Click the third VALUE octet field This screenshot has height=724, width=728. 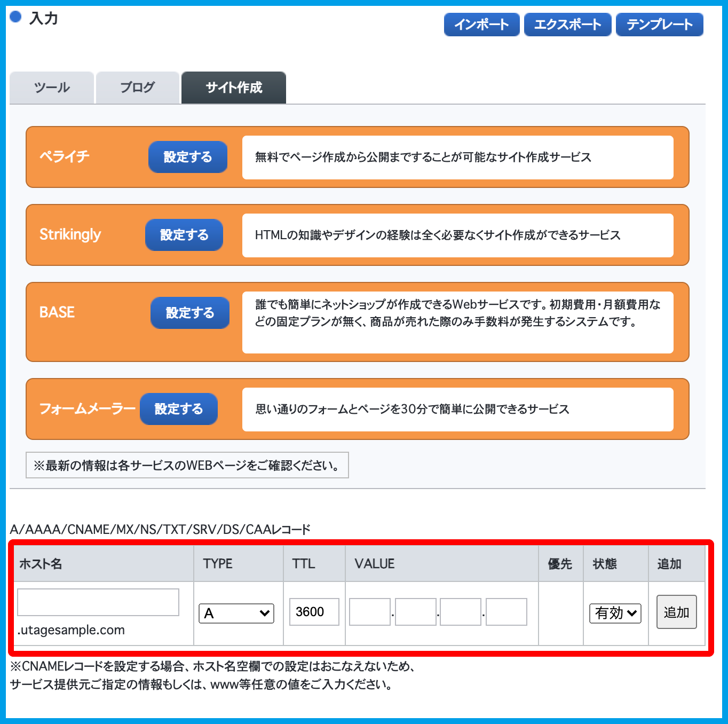[461, 612]
